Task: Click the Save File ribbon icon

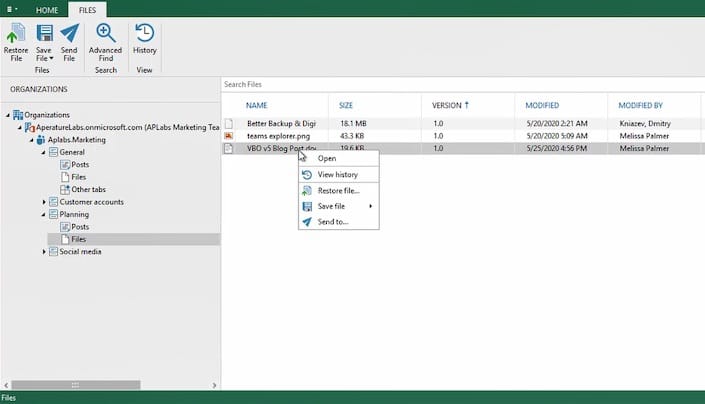Action: coord(44,34)
